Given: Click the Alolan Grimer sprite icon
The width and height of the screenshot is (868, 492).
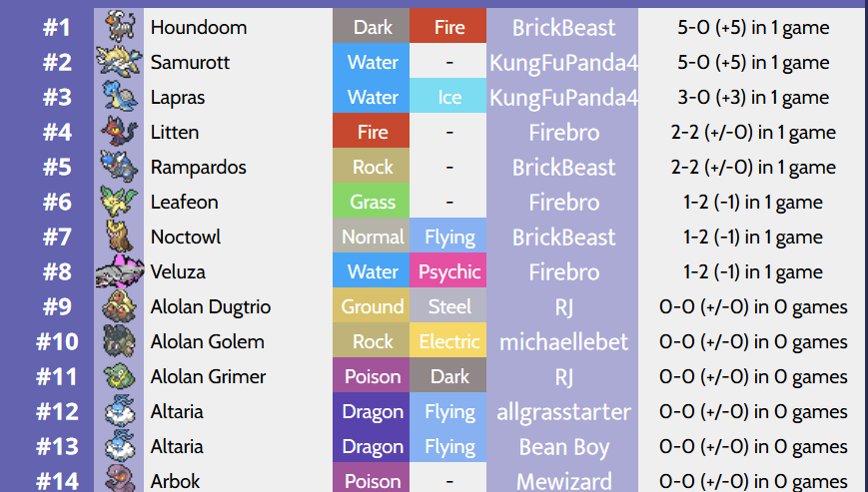Looking at the screenshot, I should pos(119,376).
